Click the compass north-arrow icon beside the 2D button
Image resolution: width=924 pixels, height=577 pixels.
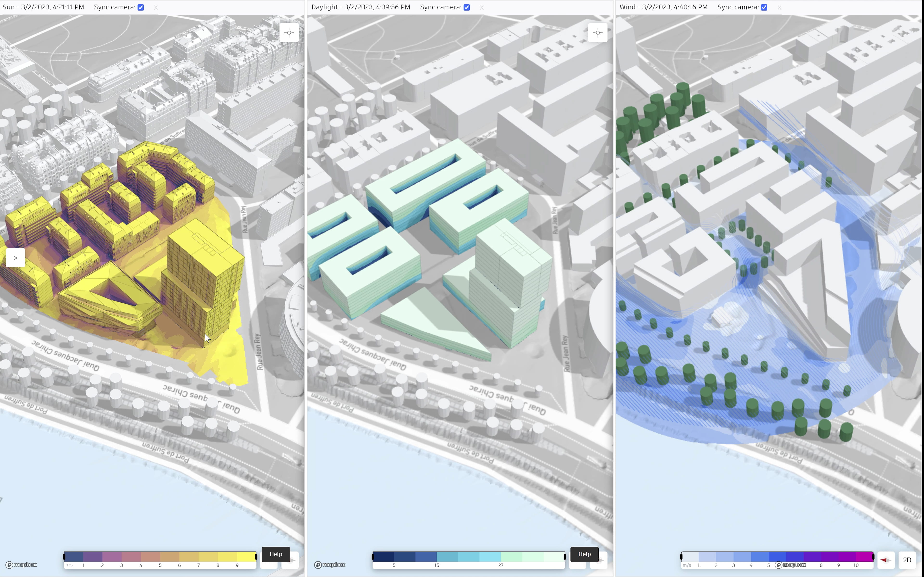pos(886,560)
